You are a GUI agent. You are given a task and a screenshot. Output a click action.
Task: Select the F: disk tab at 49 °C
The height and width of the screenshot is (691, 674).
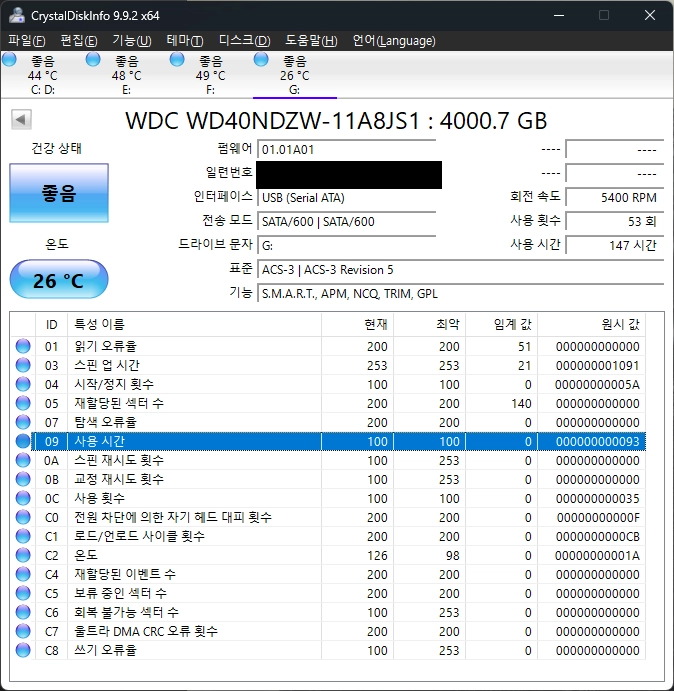click(x=211, y=75)
